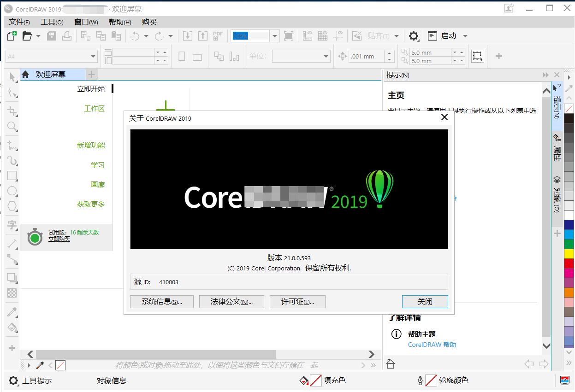Open the PDF export tool
Image resolution: width=575 pixels, height=392 pixels.
218,35
